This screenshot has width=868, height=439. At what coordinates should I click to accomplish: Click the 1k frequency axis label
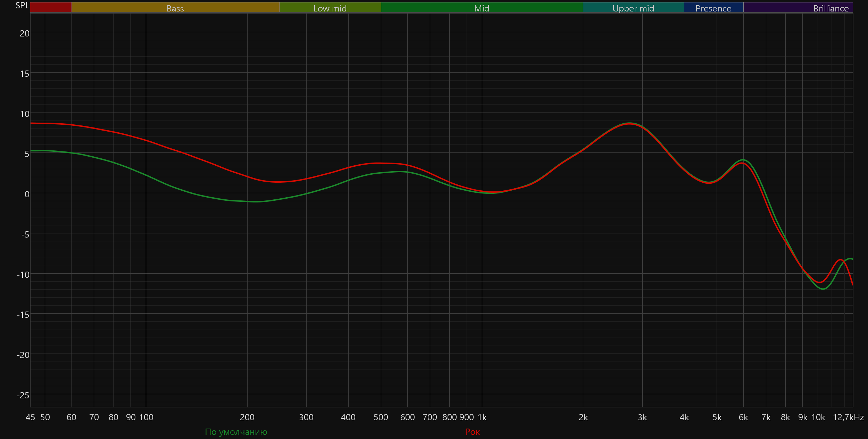pos(482,417)
